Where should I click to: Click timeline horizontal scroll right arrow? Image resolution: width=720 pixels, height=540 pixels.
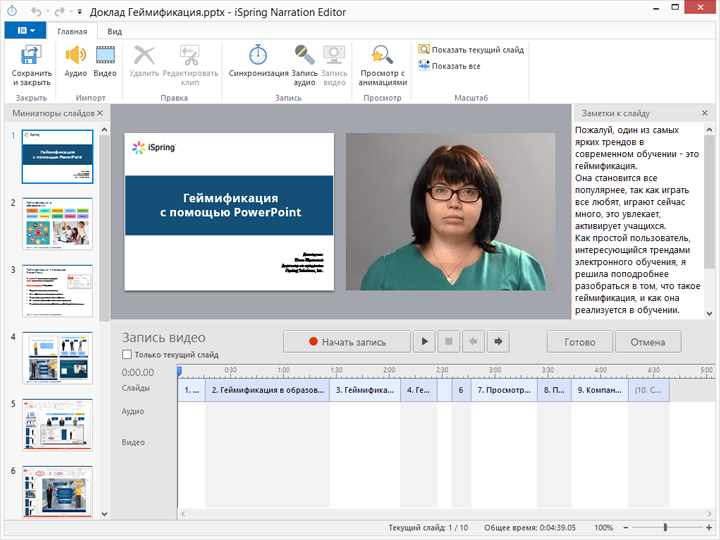pyautogui.click(x=709, y=514)
